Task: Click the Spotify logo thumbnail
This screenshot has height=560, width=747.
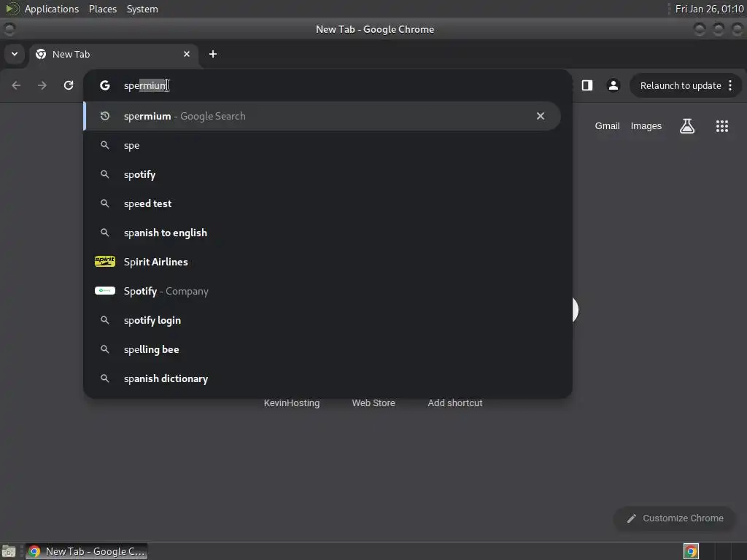Action: tap(105, 290)
